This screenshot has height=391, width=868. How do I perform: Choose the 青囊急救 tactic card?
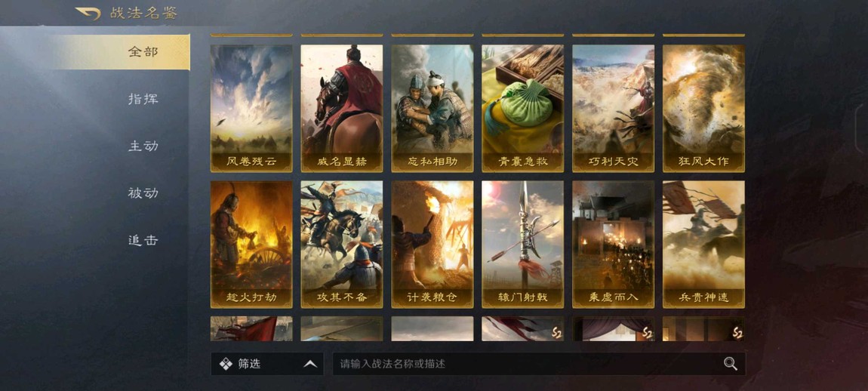tap(522, 109)
